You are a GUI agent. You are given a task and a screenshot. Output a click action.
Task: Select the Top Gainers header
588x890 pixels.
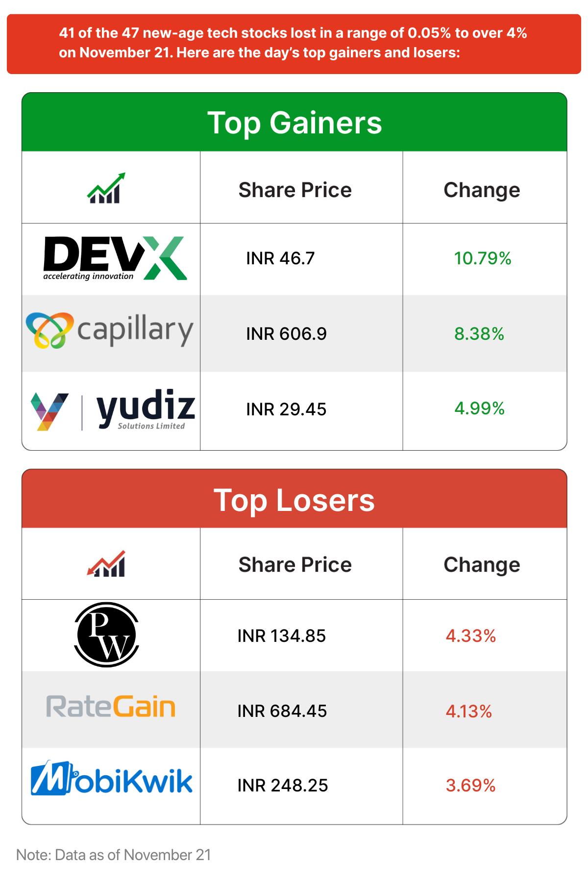[x=294, y=123]
